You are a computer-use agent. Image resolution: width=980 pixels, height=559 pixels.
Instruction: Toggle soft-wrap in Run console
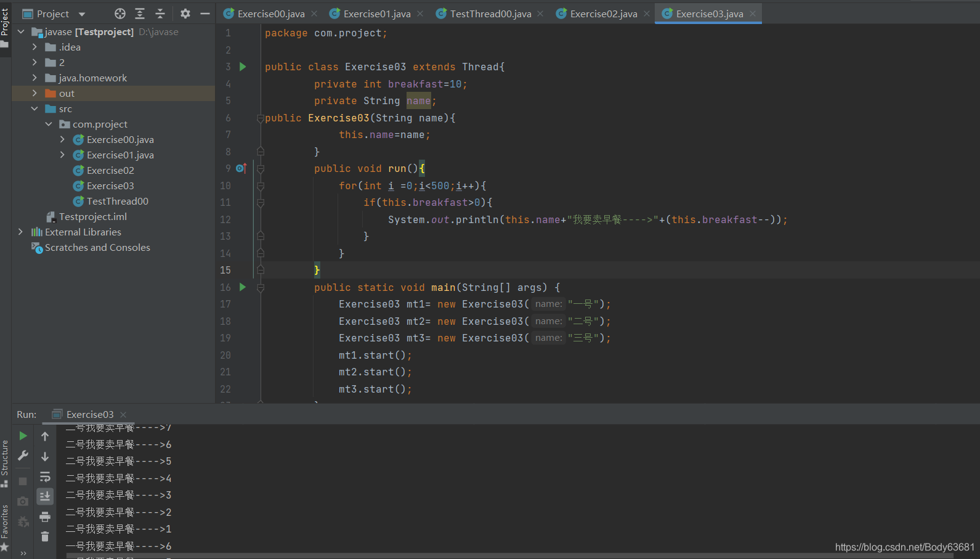coord(45,477)
